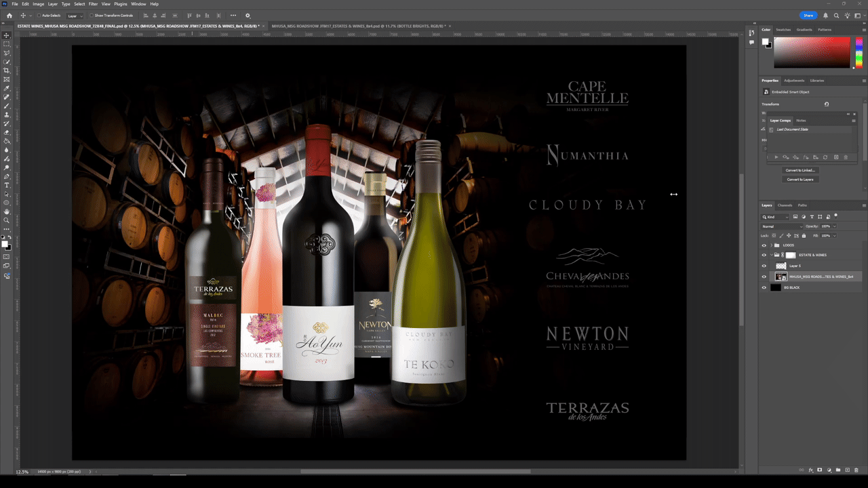Hide the BG BLACK layer

(764, 287)
